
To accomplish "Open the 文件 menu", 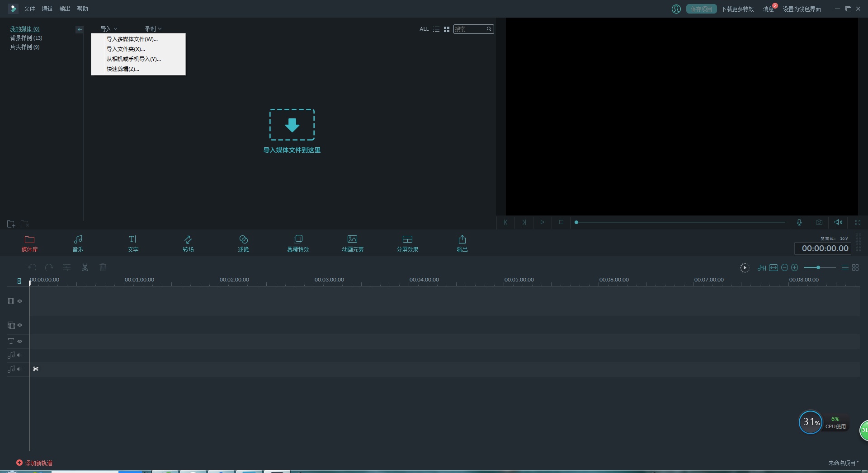I will pos(29,9).
